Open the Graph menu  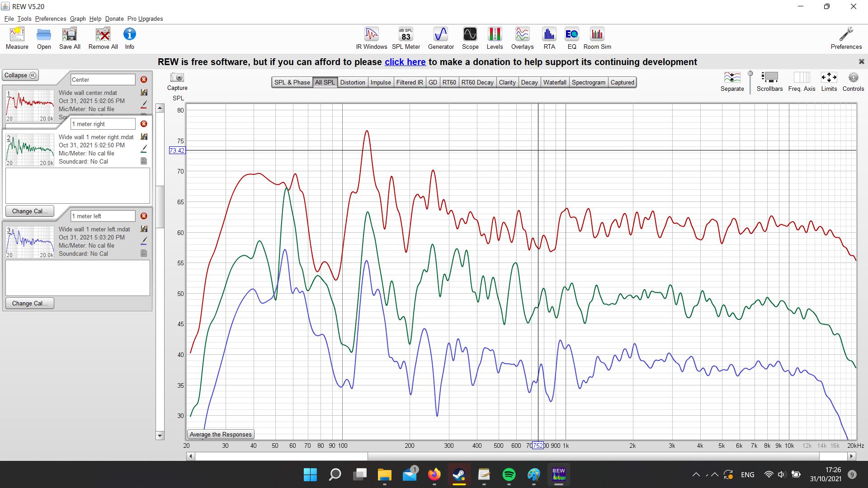point(78,19)
